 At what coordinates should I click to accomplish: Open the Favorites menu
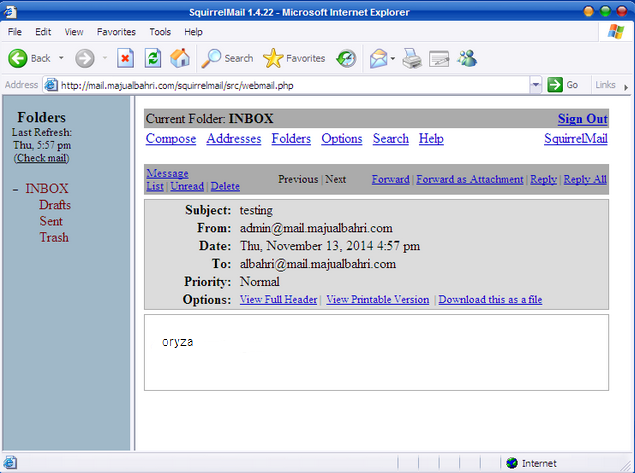click(x=116, y=32)
